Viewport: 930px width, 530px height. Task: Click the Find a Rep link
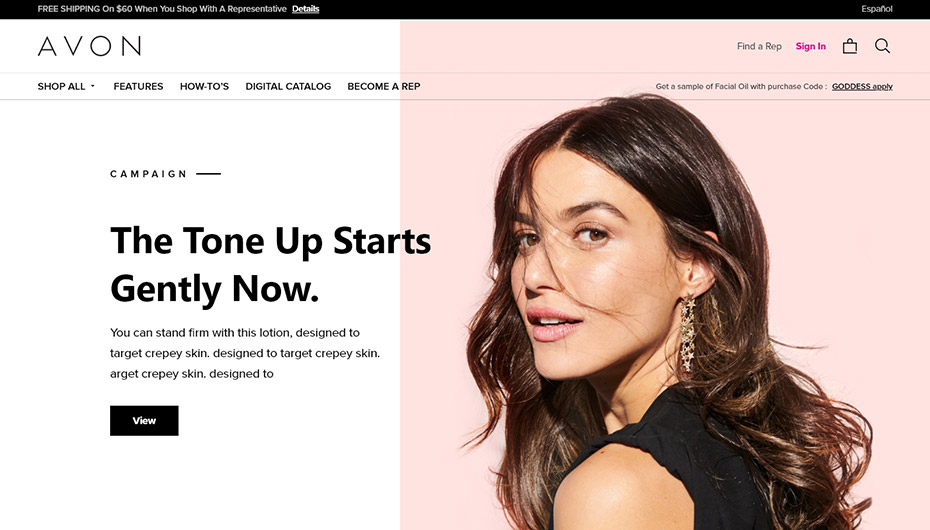tap(759, 46)
